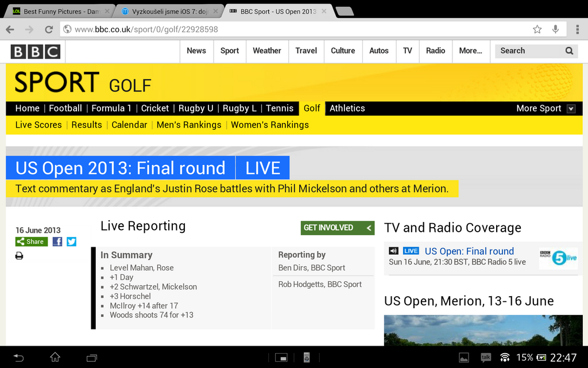Open the BBC logo homepage
The image size is (588, 368).
pyautogui.click(x=35, y=52)
